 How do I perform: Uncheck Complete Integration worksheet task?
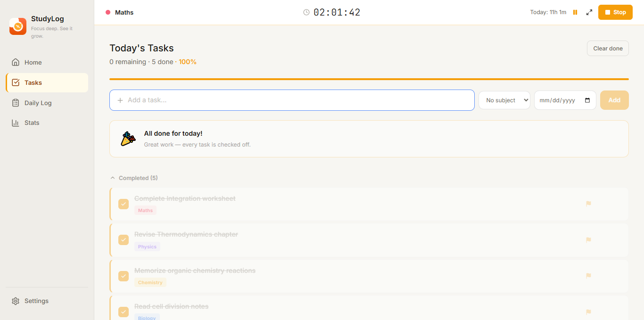[x=124, y=204]
